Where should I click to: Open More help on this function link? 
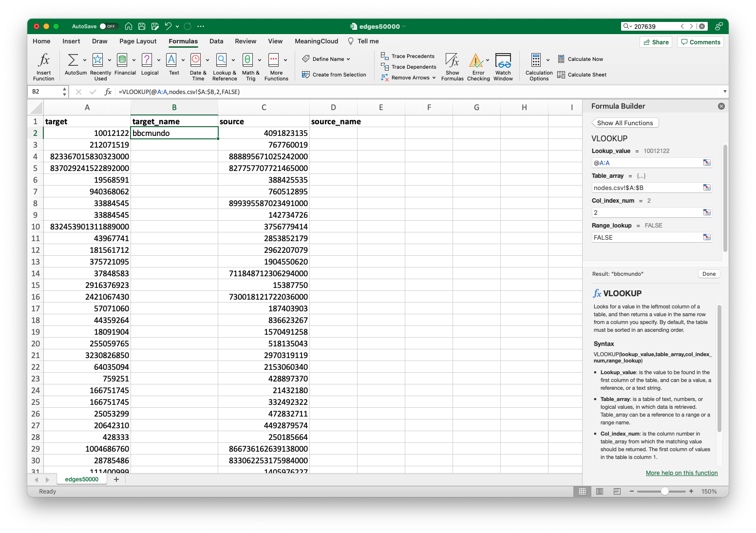pyautogui.click(x=681, y=473)
